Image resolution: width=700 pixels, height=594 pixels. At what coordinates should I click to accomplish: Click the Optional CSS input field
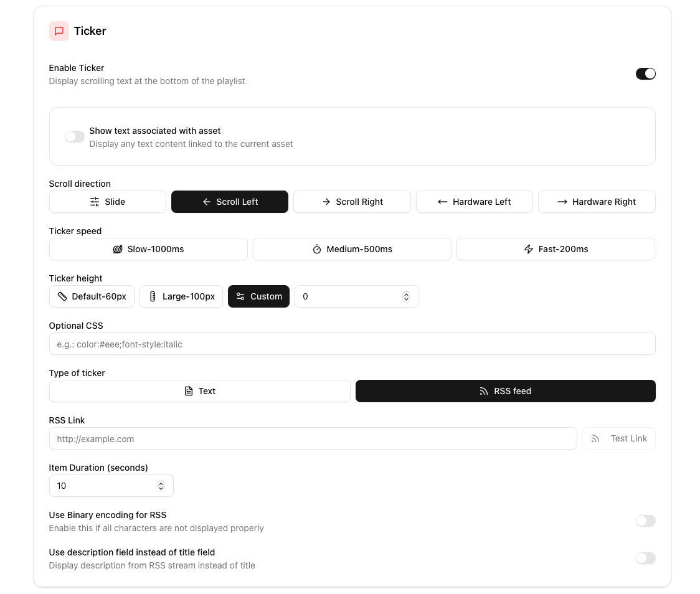(352, 344)
